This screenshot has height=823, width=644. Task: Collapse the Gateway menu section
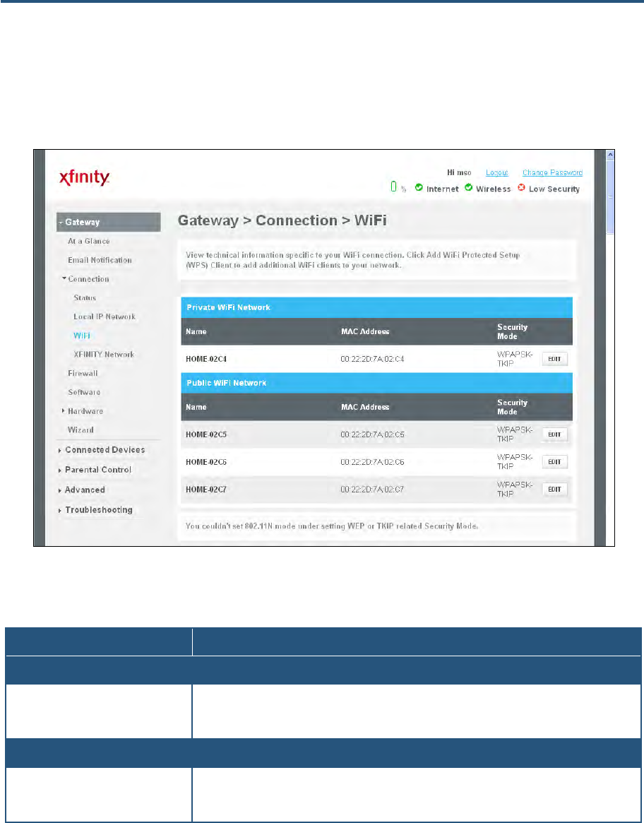[x=109, y=222]
